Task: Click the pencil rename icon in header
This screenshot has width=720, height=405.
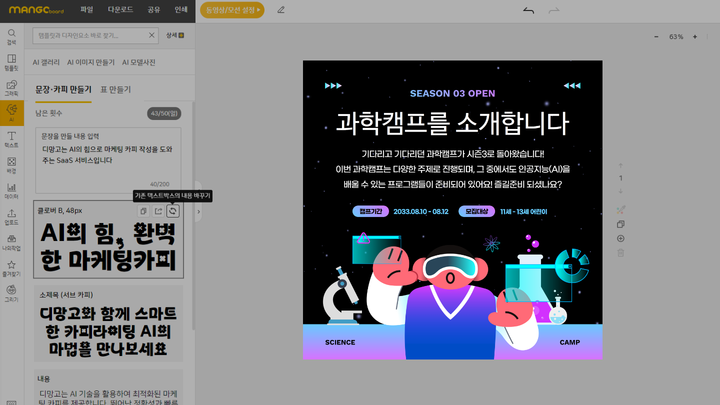Action: (x=280, y=10)
